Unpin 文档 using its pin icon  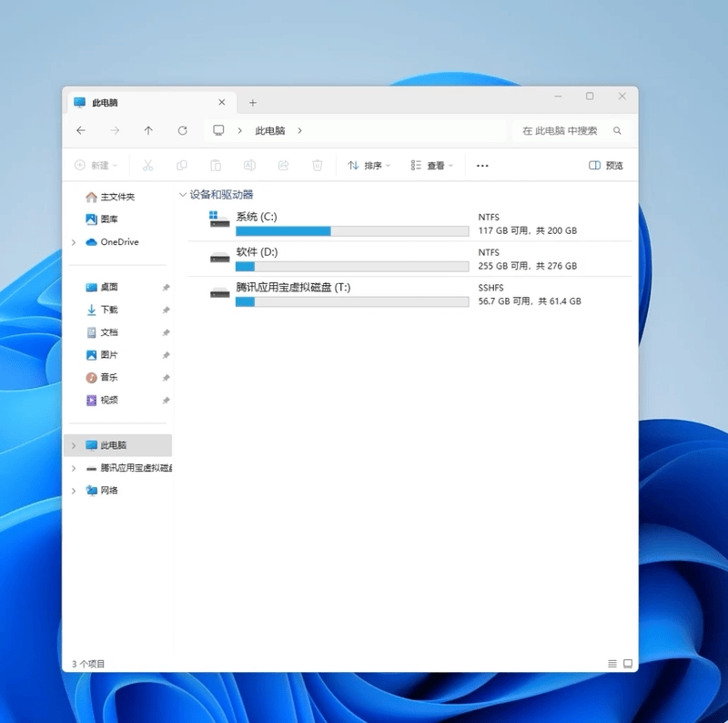pyautogui.click(x=166, y=332)
